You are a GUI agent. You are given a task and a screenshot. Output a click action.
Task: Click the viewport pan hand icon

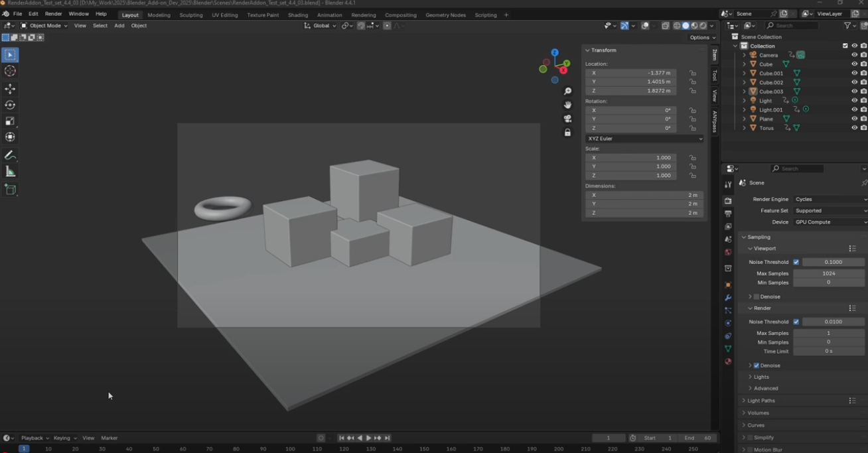click(x=567, y=105)
